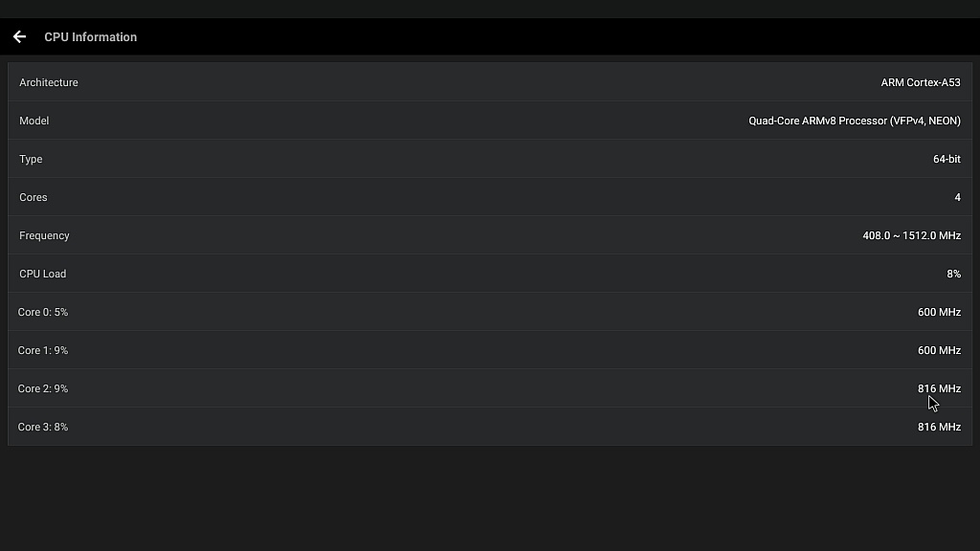Image resolution: width=980 pixels, height=551 pixels.
Task: Select the Frequency row label
Action: point(44,235)
